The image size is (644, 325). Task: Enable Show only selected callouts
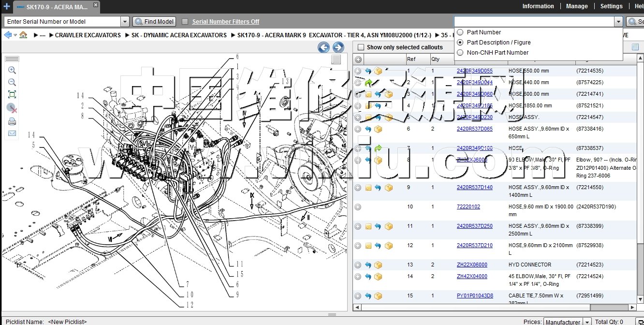[361, 47]
